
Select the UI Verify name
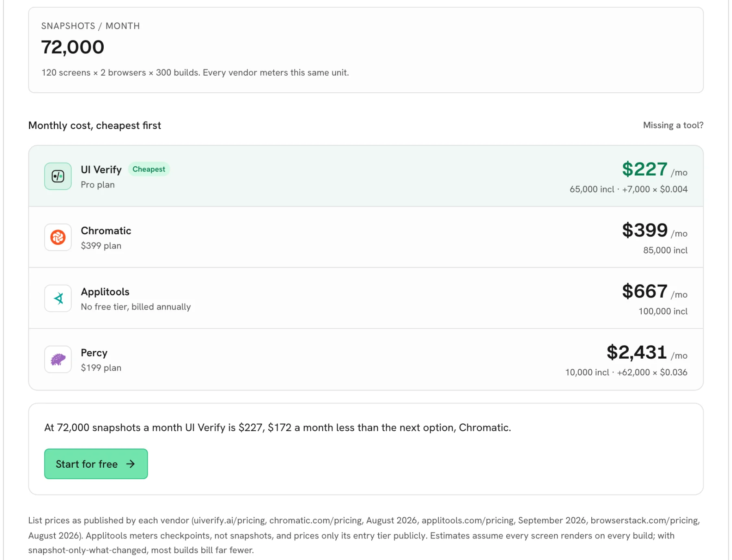pyautogui.click(x=101, y=170)
